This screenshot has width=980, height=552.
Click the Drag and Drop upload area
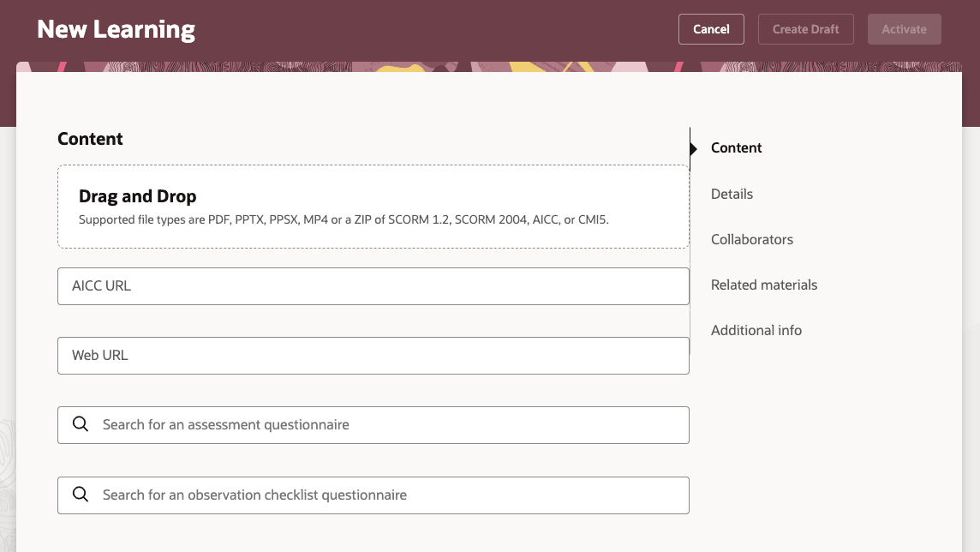coord(373,206)
